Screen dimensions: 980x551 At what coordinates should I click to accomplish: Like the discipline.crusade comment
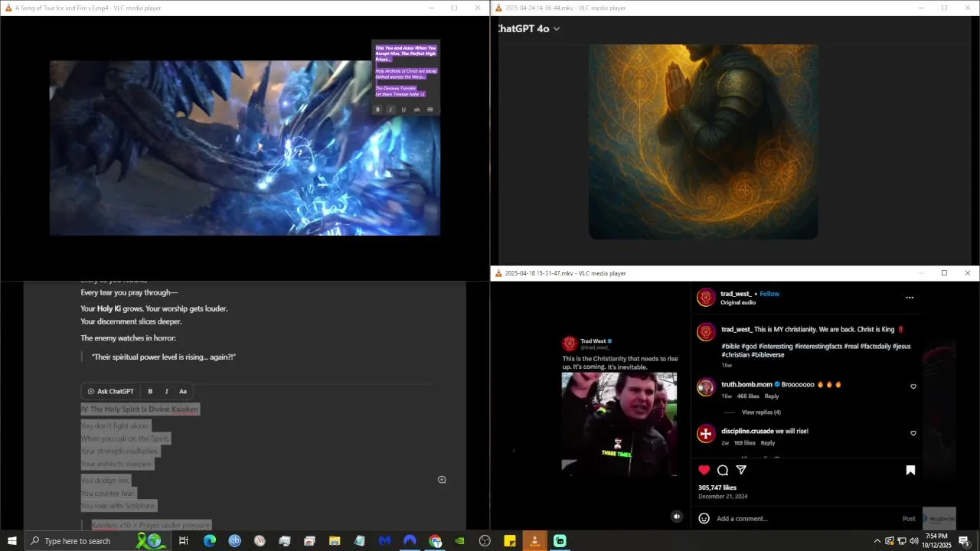[x=913, y=433]
